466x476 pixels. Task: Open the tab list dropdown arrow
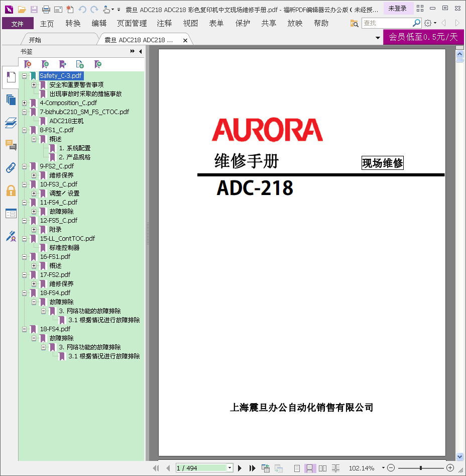(378, 38)
